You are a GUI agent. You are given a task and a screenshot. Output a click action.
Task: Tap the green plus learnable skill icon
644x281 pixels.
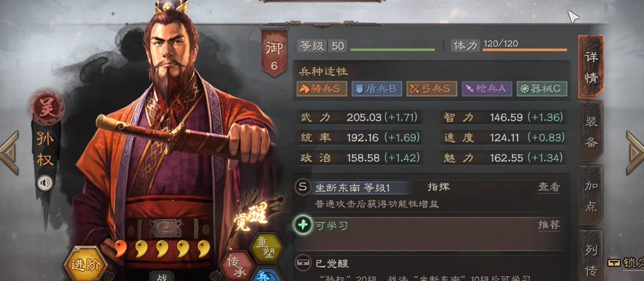click(x=303, y=226)
